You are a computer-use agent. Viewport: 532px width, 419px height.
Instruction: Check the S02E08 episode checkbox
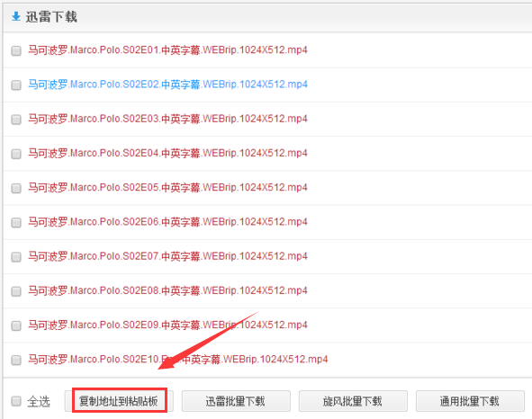[16, 291]
